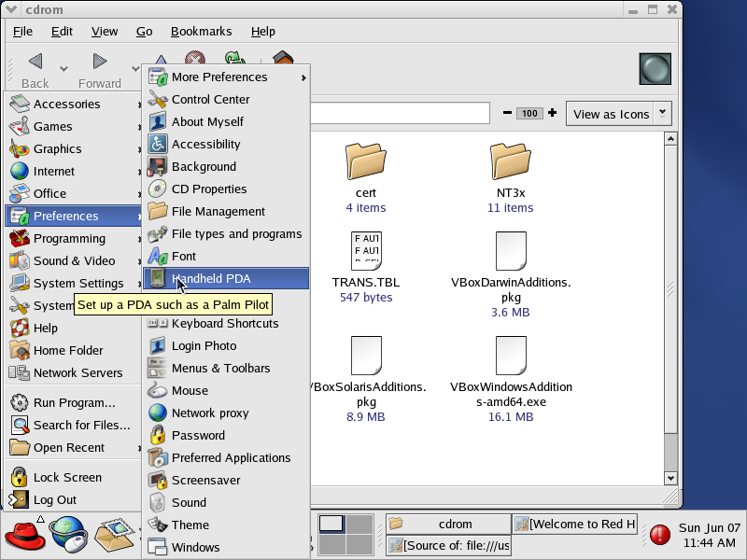747x560 pixels.
Task: Expand the Back history dropdown arrow
Action: tap(63, 69)
